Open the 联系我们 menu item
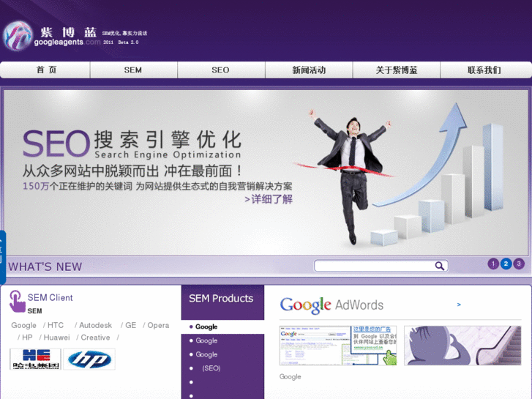 pos(485,70)
